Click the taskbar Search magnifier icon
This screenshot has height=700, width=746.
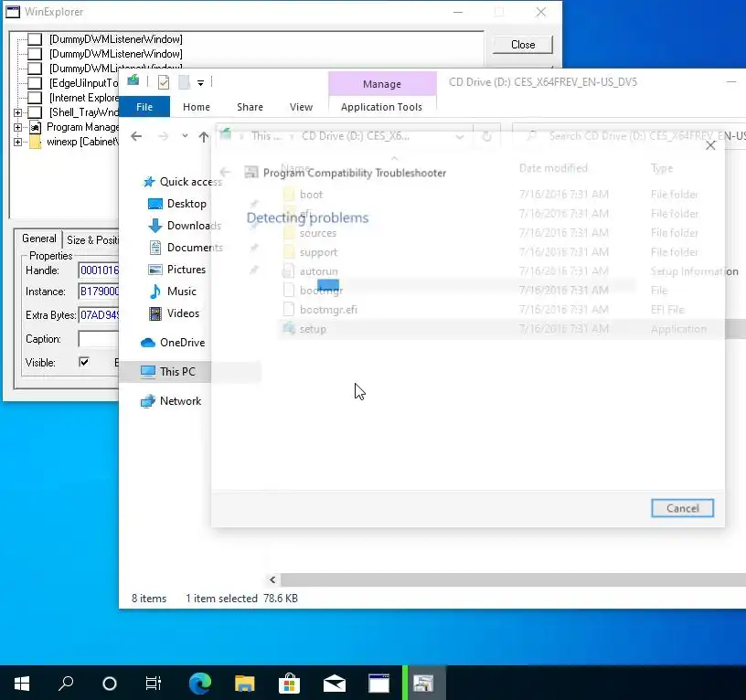[x=66, y=684]
